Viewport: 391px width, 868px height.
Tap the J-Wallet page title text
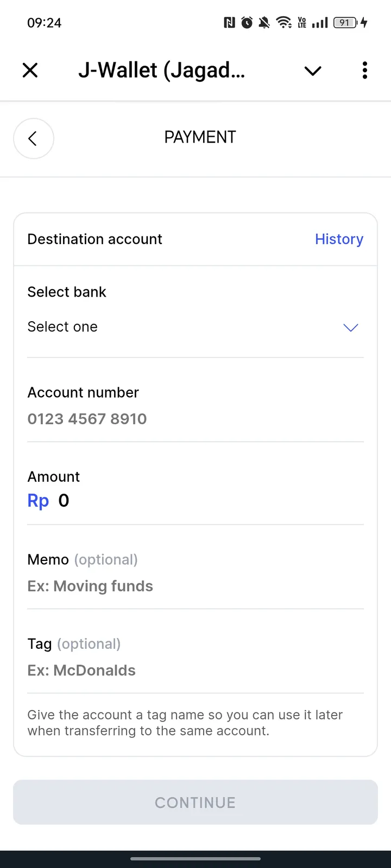(x=162, y=71)
